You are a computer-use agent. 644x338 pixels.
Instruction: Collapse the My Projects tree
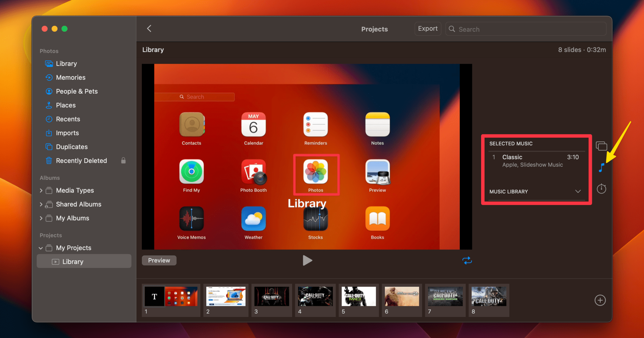coord(41,248)
